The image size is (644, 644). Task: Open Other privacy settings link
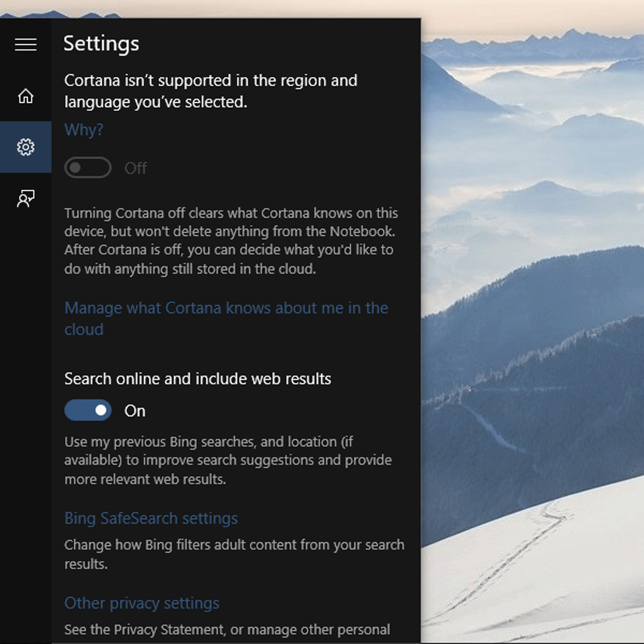click(142, 603)
